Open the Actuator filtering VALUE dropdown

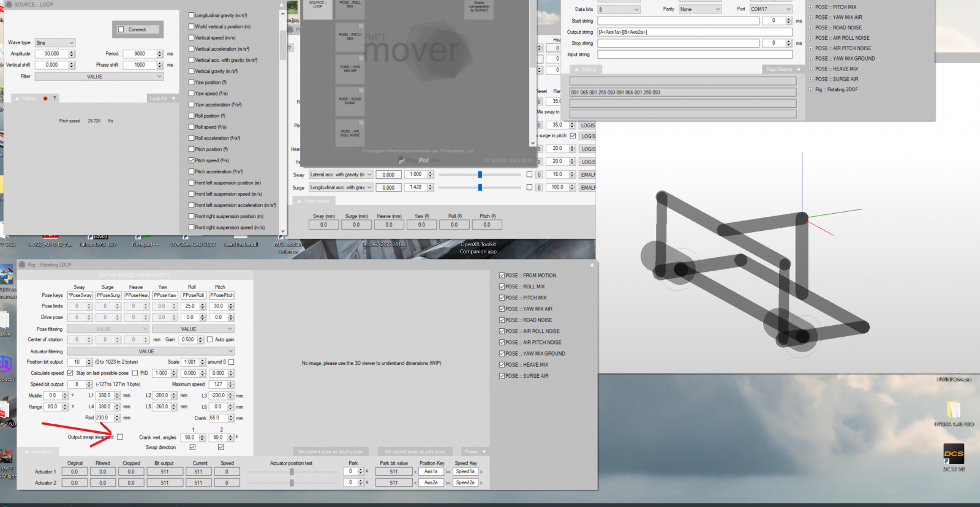click(151, 351)
